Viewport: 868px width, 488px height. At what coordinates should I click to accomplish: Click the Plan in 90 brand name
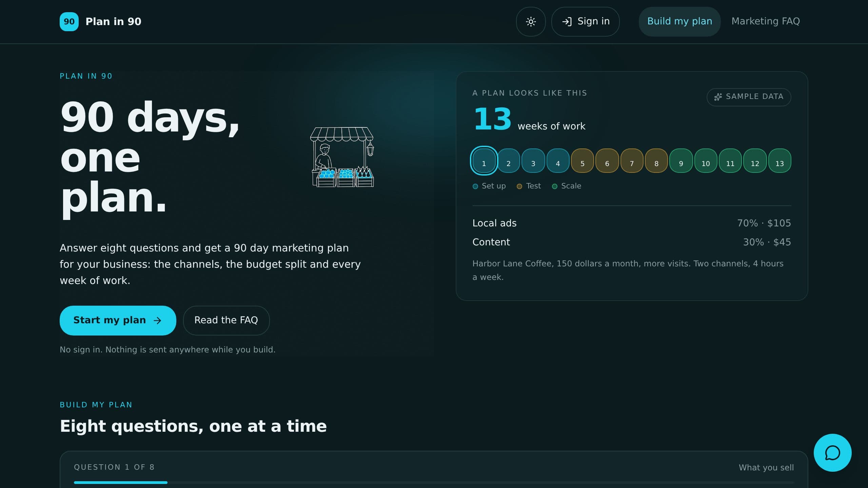click(x=113, y=22)
